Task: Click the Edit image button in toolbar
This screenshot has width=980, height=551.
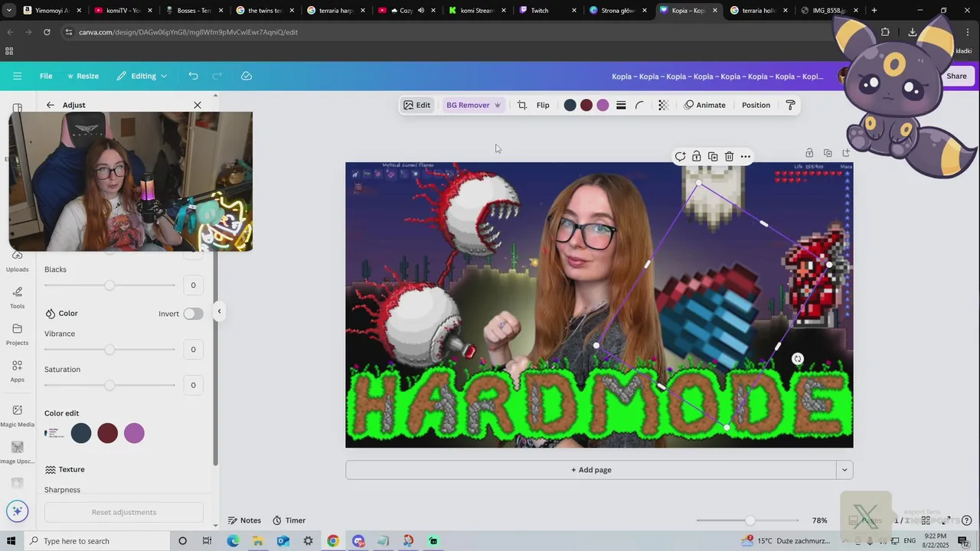Action: pyautogui.click(x=417, y=105)
